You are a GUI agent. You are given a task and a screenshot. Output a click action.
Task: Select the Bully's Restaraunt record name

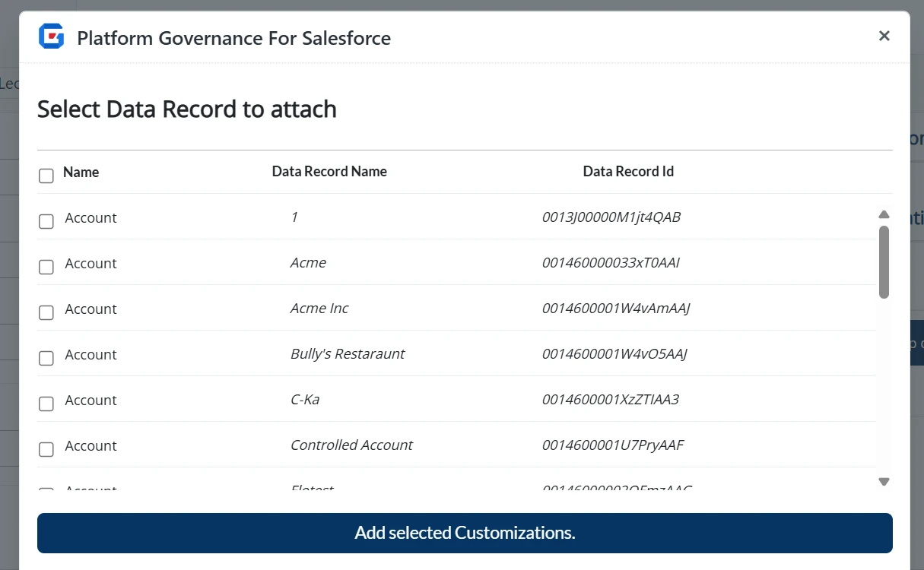(x=348, y=354)
